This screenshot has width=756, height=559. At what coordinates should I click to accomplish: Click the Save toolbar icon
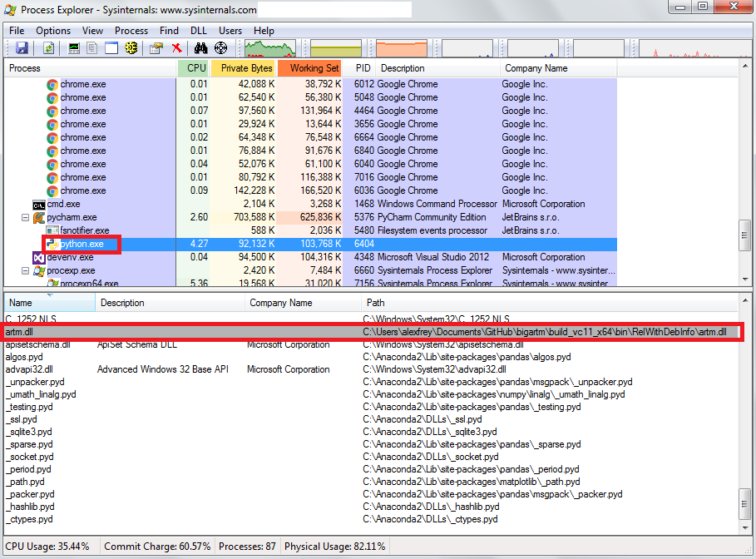tap(22, 47)
